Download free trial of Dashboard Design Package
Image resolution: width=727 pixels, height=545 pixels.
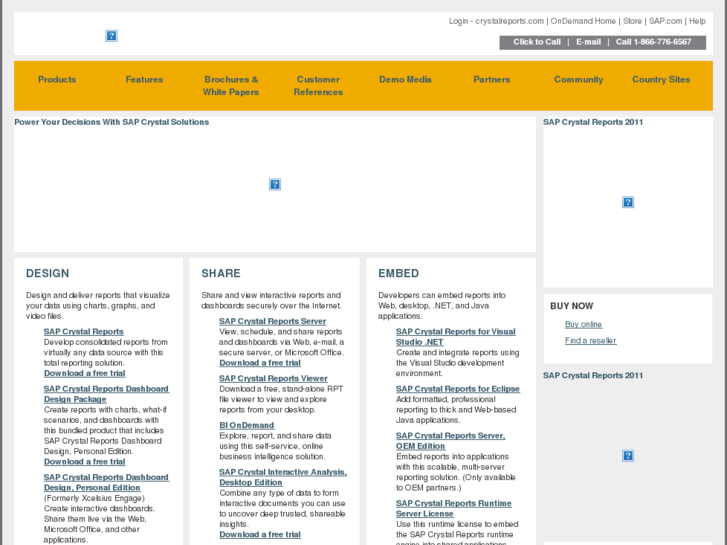84,462
